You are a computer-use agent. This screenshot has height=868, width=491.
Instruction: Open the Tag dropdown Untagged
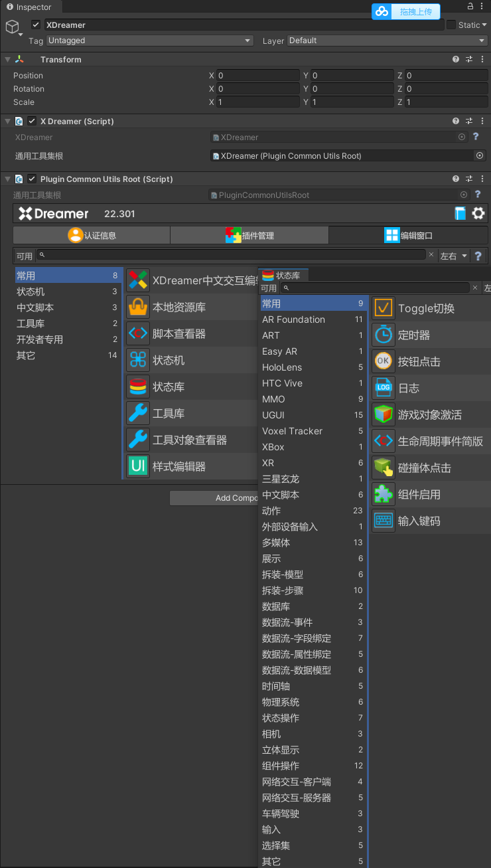click(x=150, y=41)
